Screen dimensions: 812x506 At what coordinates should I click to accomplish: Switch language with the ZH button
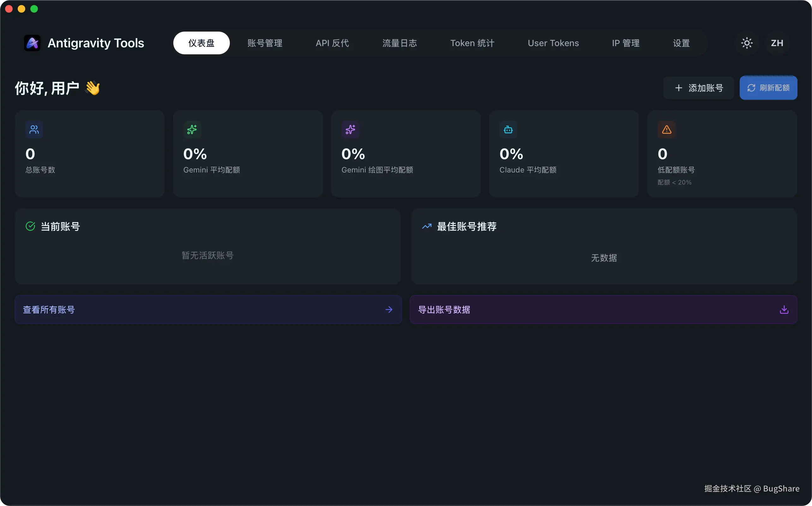click(777, 43)
